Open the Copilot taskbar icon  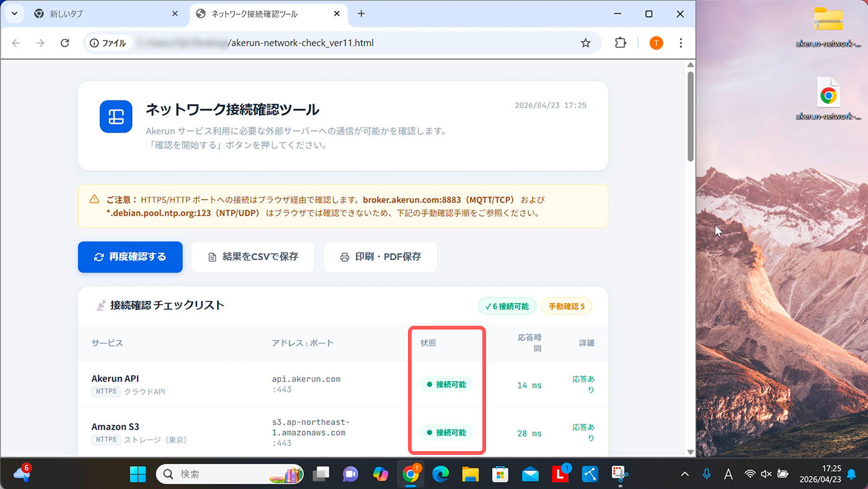pyautogui.click(x=380, y=474)
